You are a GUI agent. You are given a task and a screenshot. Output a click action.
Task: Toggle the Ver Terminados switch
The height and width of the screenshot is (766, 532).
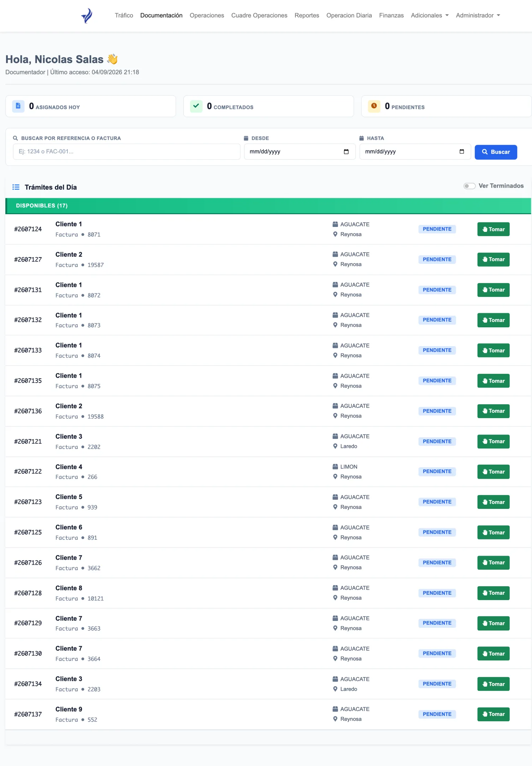pyautogui.click(x=469, y=186)
